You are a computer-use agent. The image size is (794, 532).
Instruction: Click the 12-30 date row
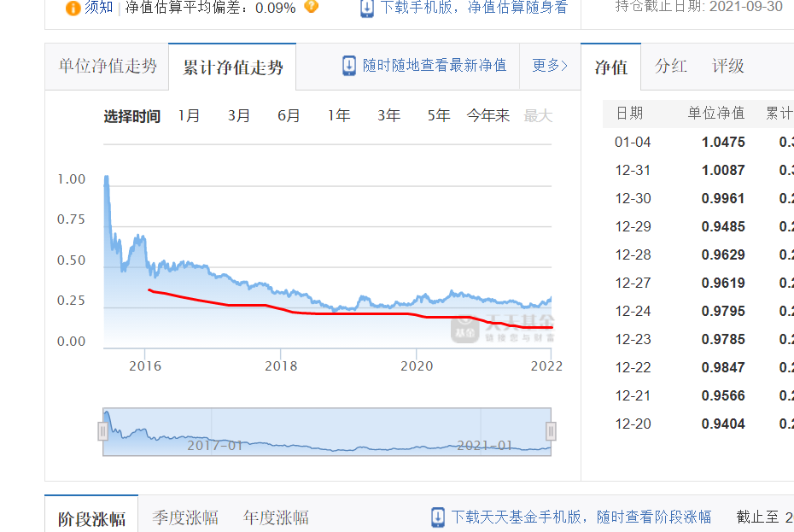[633, 198]
